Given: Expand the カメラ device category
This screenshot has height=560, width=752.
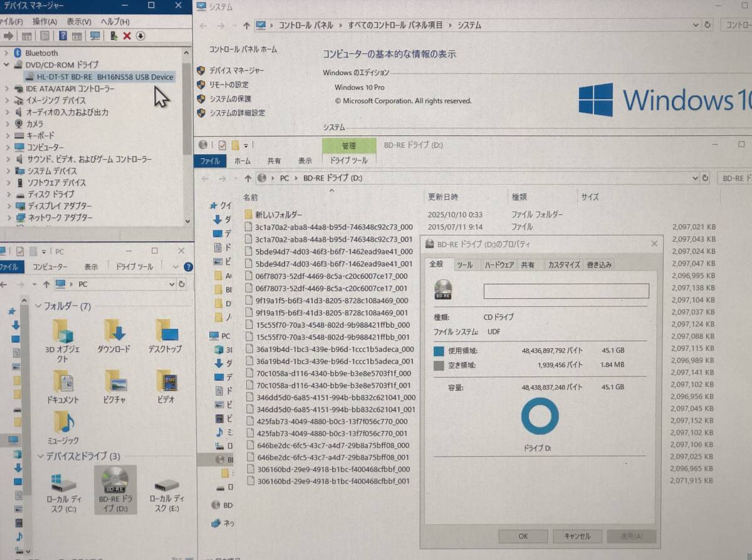Looking at the screenshot, I should point(7,124).
